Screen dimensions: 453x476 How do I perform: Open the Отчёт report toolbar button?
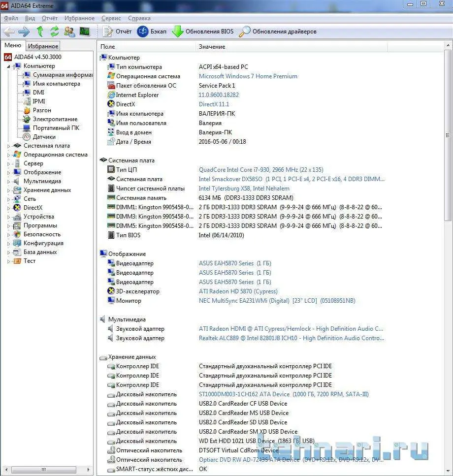tap(117, 32)
